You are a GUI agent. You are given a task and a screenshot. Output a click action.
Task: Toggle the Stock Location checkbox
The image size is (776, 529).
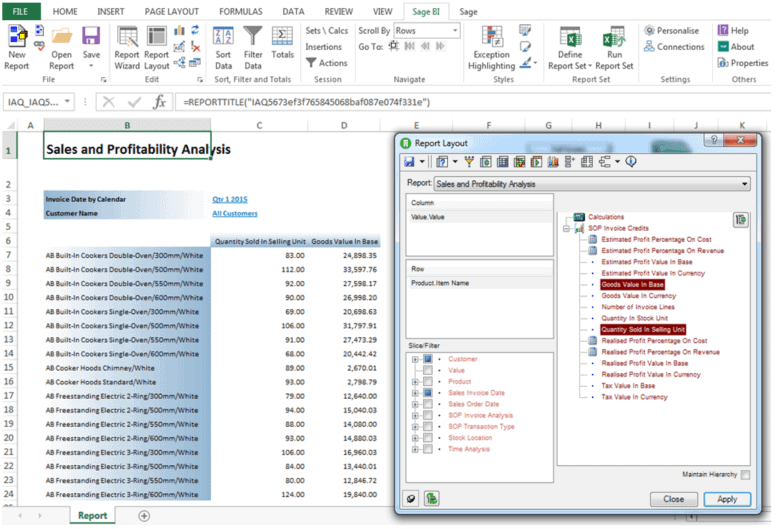tap(428, 438)
